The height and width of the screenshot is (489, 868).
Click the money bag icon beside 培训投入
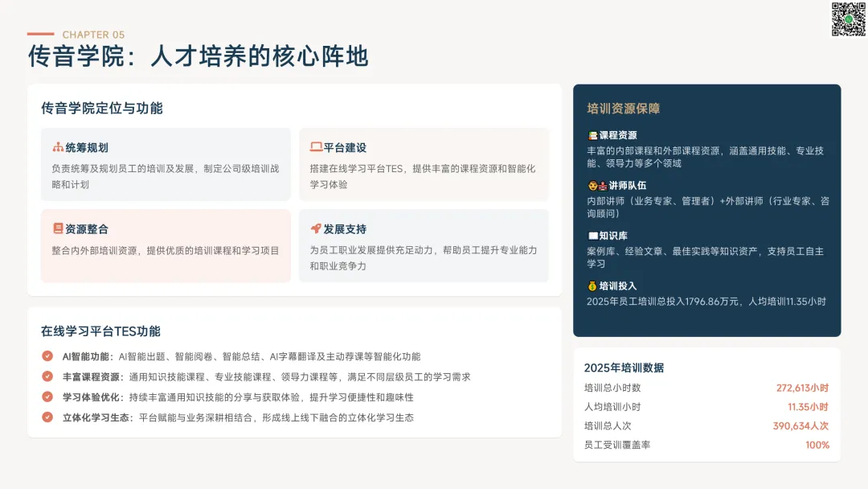pos(592,286)
